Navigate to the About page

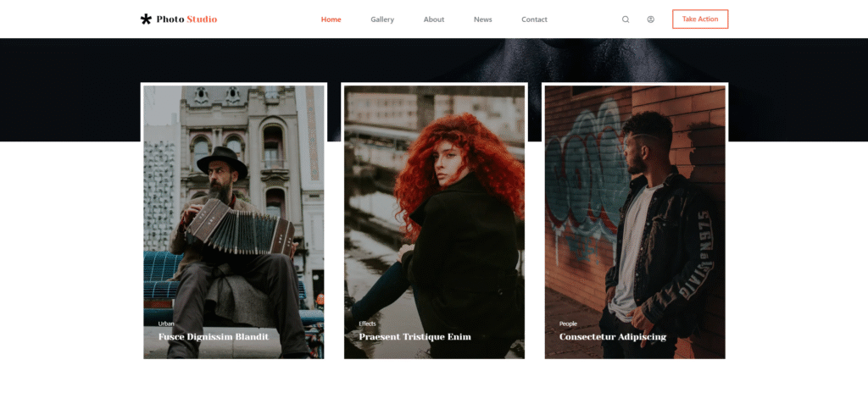pos(434,19)
